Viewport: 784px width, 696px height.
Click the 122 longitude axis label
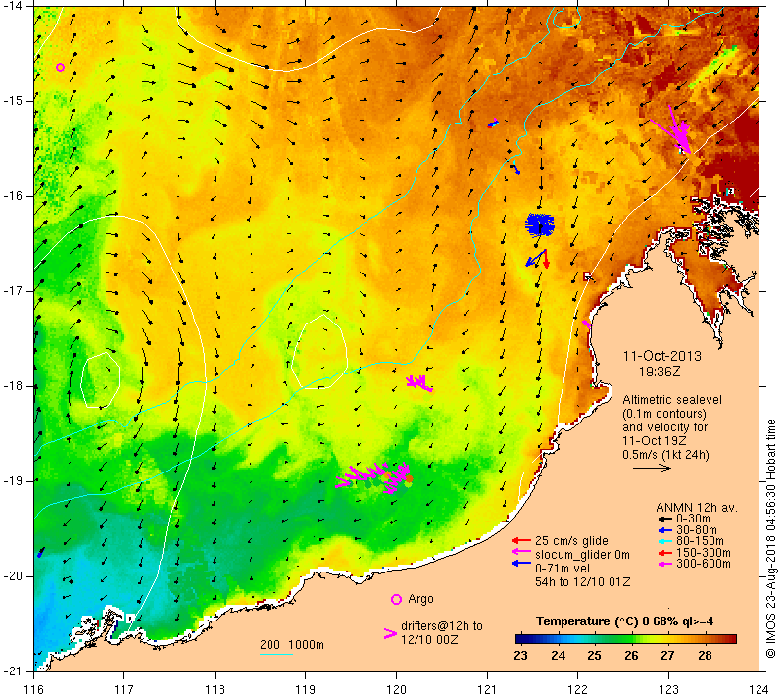[x=578, y=689]
